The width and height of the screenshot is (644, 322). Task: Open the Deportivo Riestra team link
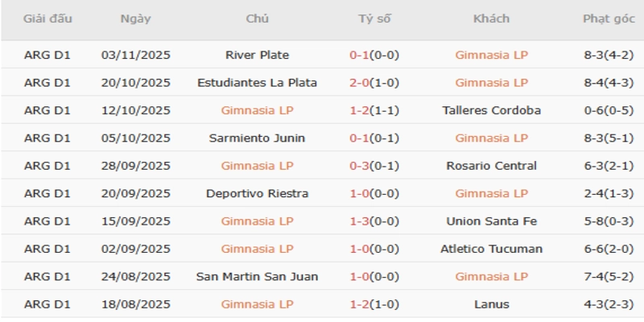[x=257, y=193]
